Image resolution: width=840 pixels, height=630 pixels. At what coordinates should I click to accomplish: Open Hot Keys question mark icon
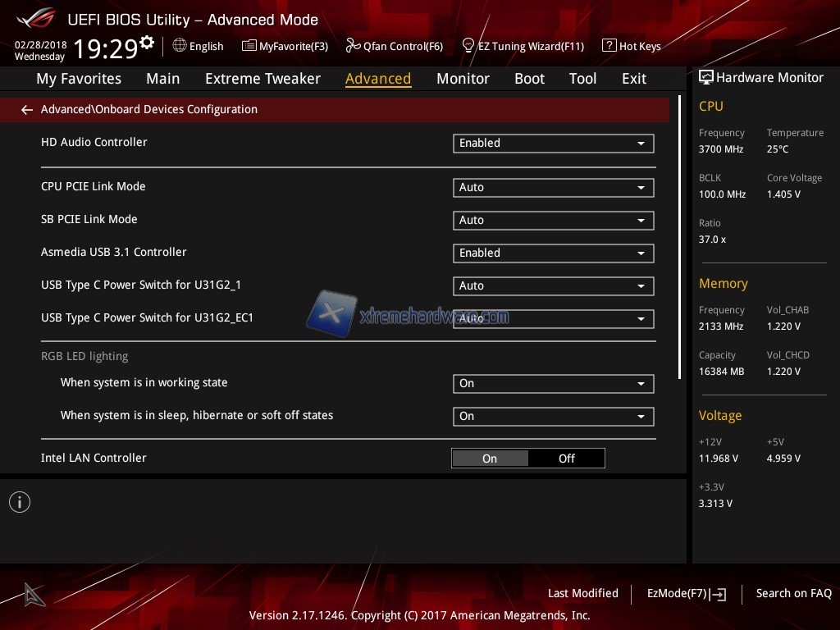point(609,46)
